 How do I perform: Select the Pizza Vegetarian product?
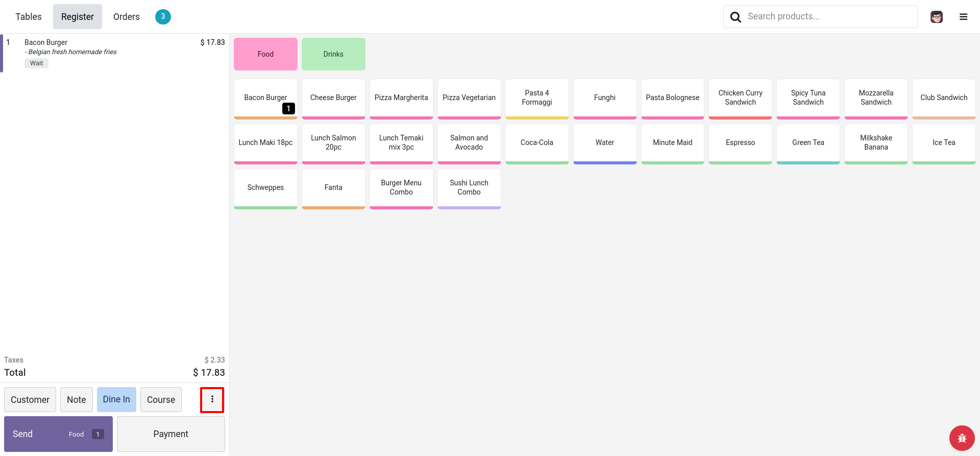click(469, 99)
